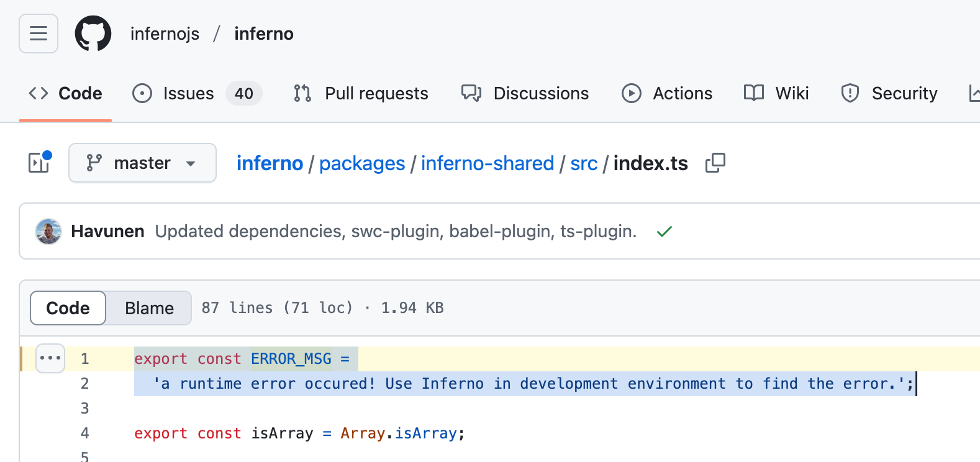Screen dimensions: 980x462
Task: Go to inferno-shared folder in breadcrumb
Action: (x=488, y=163)
